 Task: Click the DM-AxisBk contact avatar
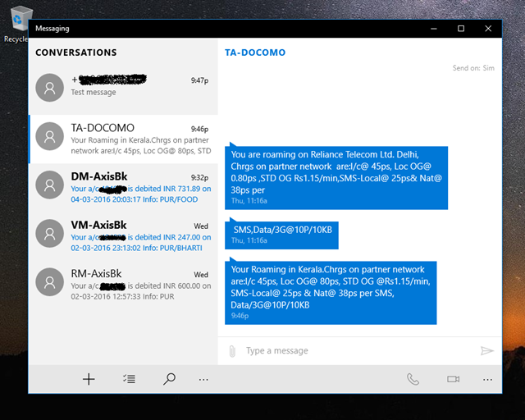click(49, 185)
